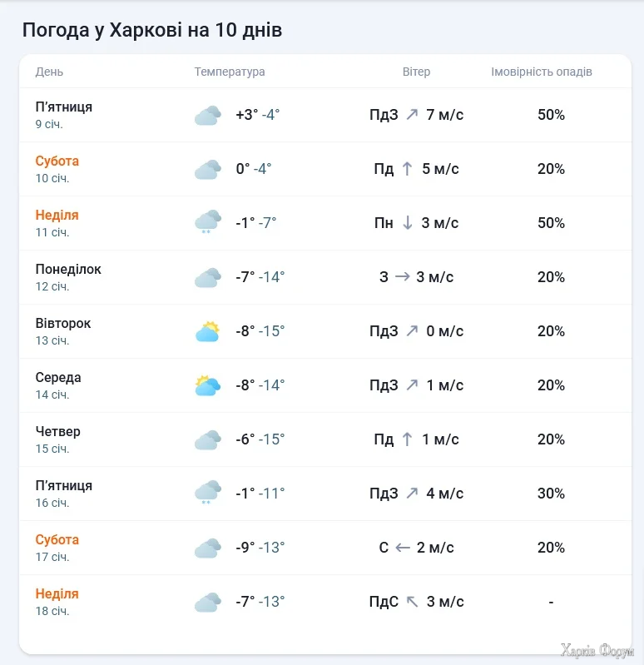Click the northwest wind arrow for ПдС 3 м/с
The image size is (644, 665).
(413, 602)
